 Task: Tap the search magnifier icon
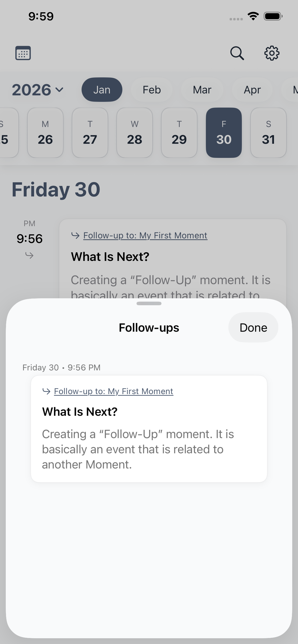[x=237, y=53]
